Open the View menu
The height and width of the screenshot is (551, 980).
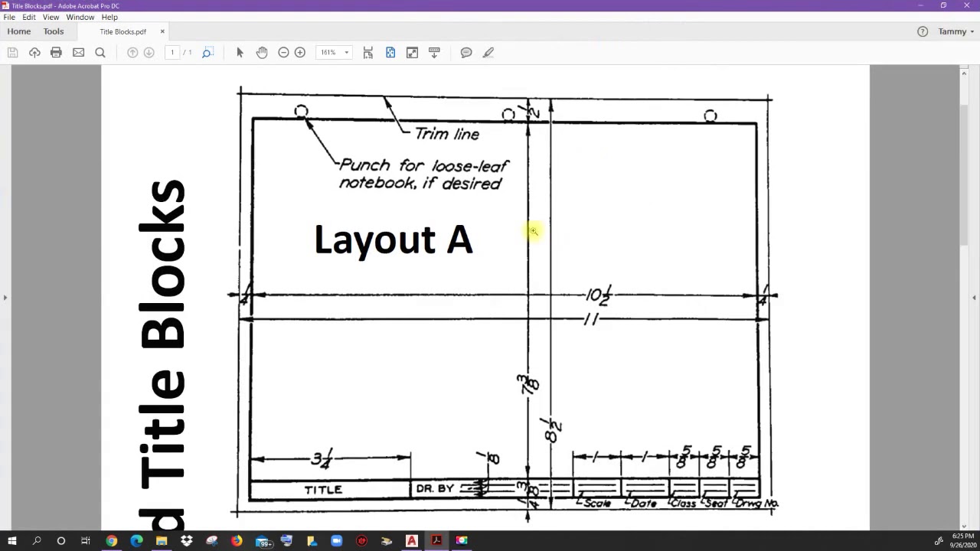(x=51, y=17)
